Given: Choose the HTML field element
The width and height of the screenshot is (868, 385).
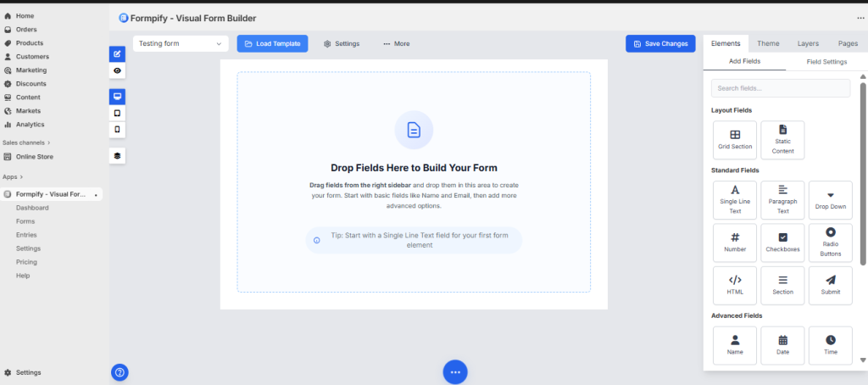Looking at the screenshot, I should [x=735, y=285].
